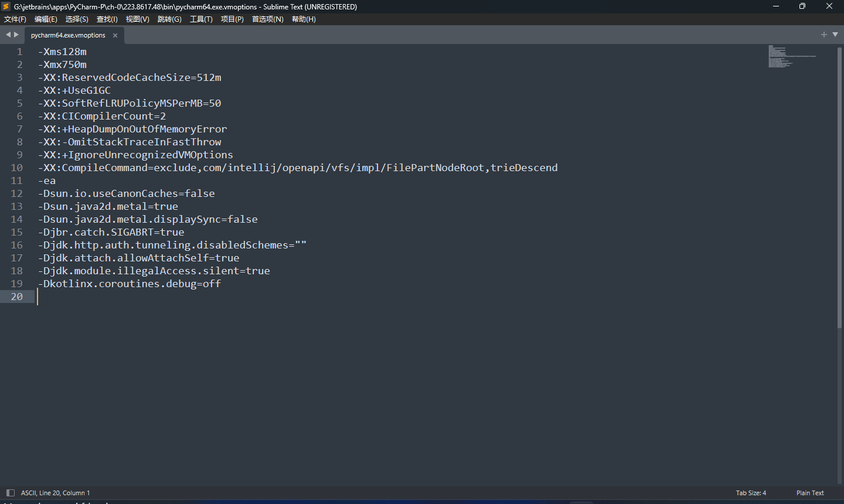Viewport: 844px width, 504px height.
Task: Click the CICompilerCount=2 line
Action: pyautogui.click(x=102, y=116)
